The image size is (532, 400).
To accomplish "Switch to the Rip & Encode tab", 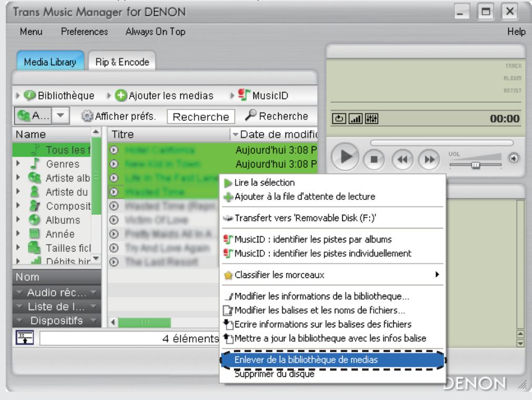I will point(122,62).
